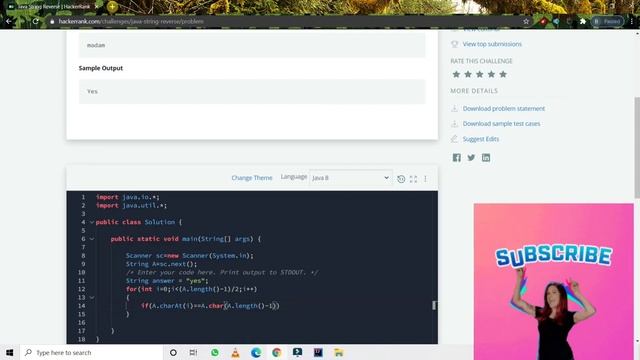The height and width of the screenshot is (360, 640).
Task: Click the browser back arrow
Action: (x=9, y=21)
